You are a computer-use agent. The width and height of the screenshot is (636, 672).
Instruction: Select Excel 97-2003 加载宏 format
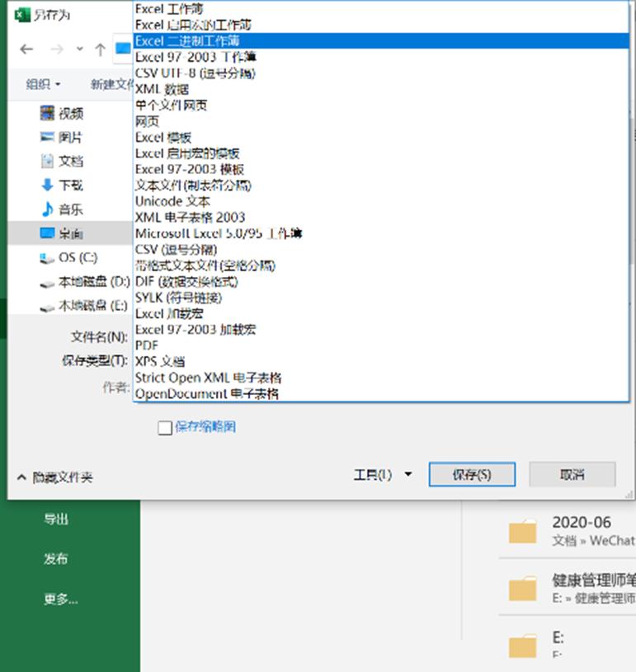point(381,330)
